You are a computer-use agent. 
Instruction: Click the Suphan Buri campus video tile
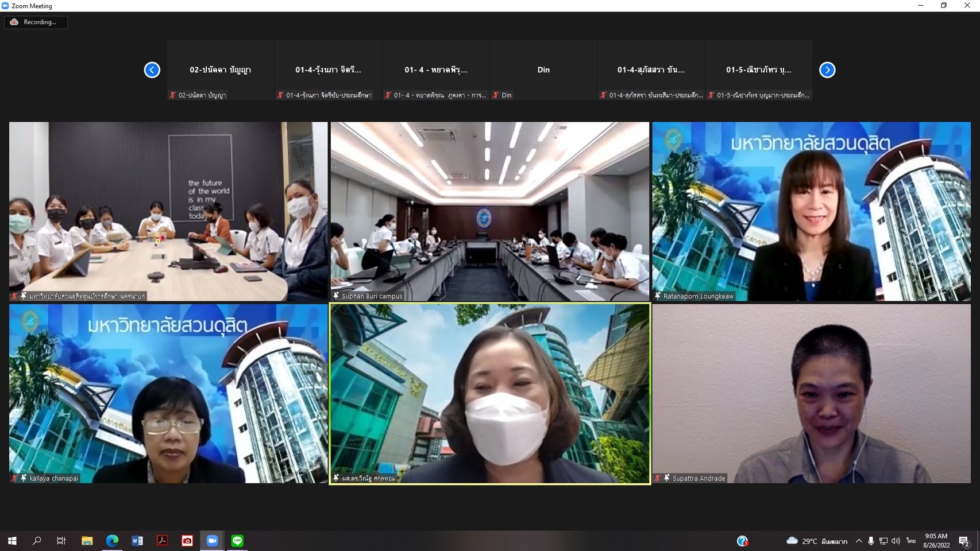click(x=489, y=211)
